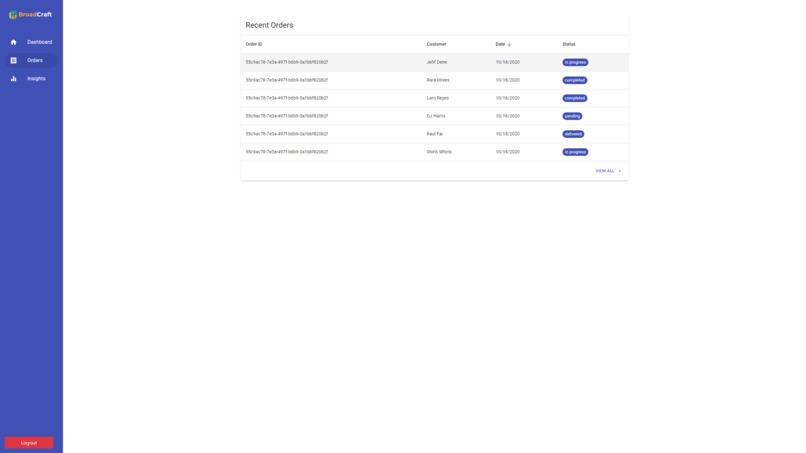806x453 pixels.
Task: Log out using the red Logout button
Action: click(x=29, y=443)
